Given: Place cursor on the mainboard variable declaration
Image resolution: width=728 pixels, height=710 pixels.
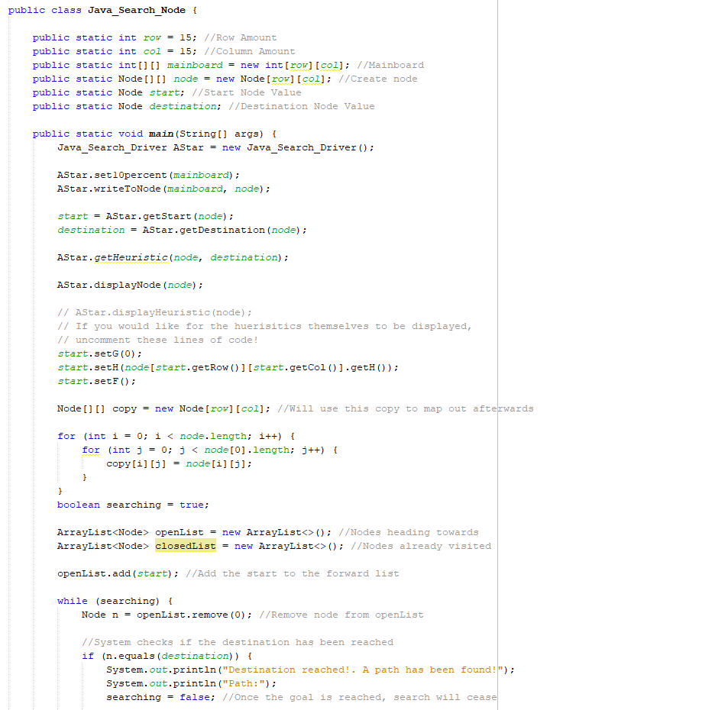Looking at the screenshot, I should (193, 65).
